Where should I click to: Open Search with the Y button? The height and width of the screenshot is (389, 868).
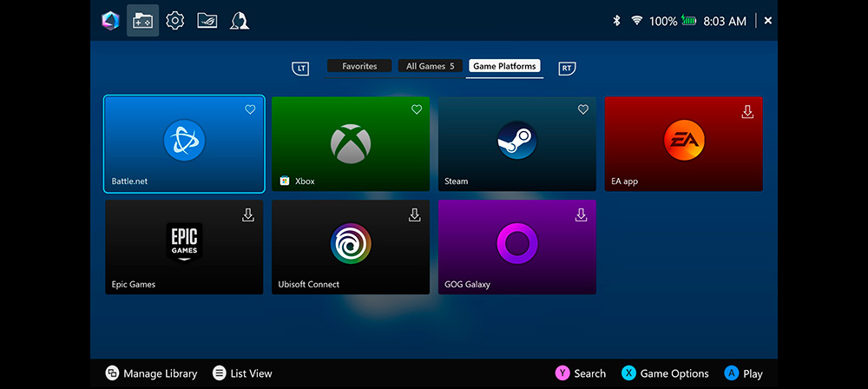click(581, 373)
